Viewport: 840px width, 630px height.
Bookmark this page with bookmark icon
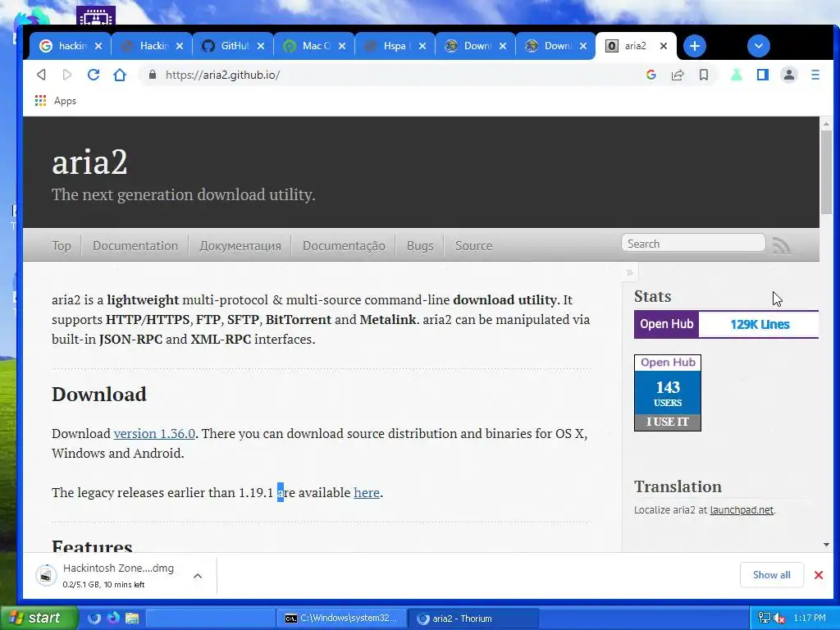tap(704, 75)
